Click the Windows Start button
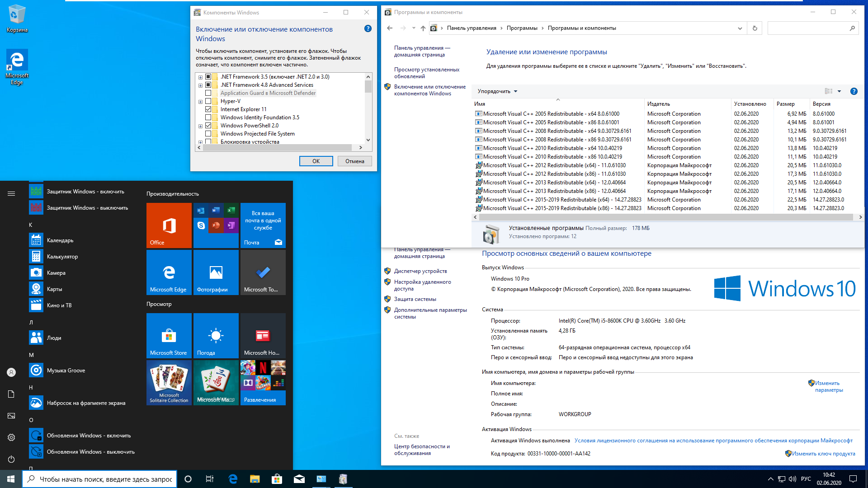Image resolution: width=868 pixels, height=488 pixels. pos(11,479)
